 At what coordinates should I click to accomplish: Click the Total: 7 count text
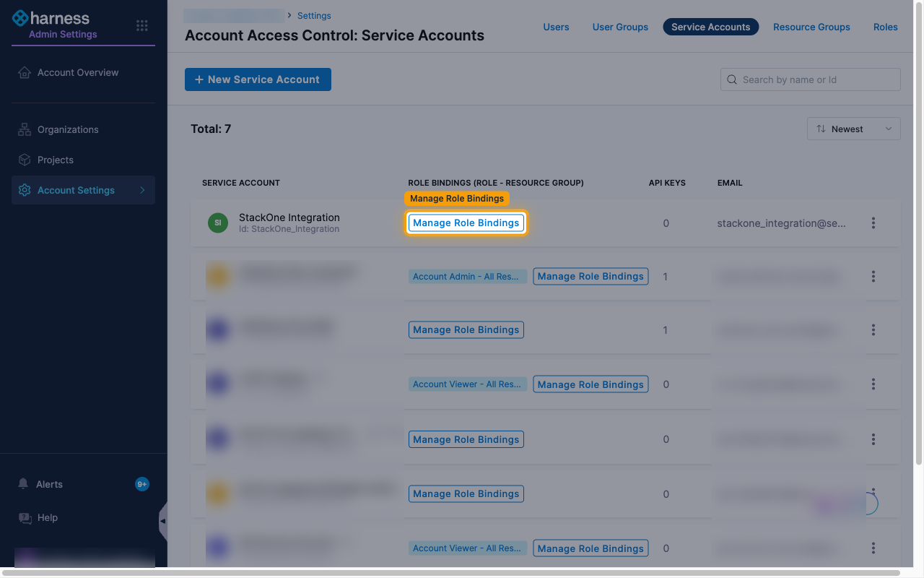click(211, 129)
